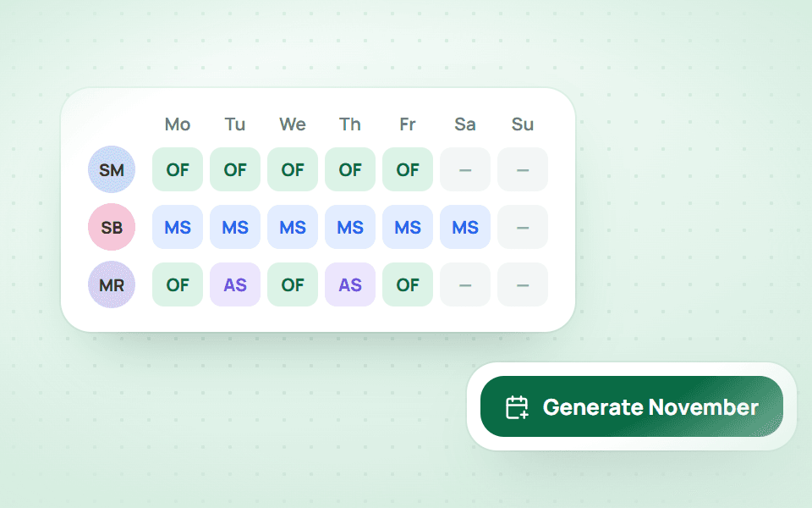
Task: Select the SM avatar
Action: 112,169
